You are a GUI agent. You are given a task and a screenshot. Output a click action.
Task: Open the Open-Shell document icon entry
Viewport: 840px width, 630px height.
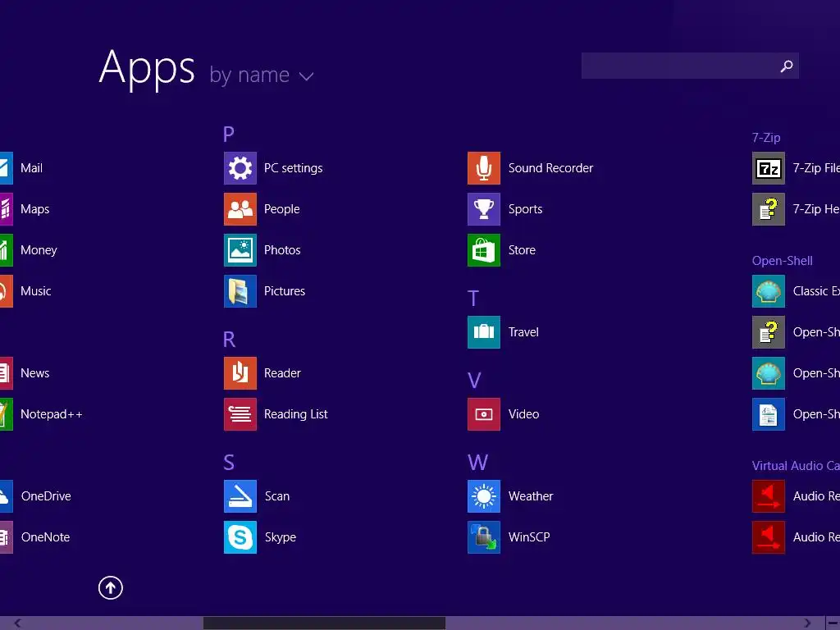(768, 414)
